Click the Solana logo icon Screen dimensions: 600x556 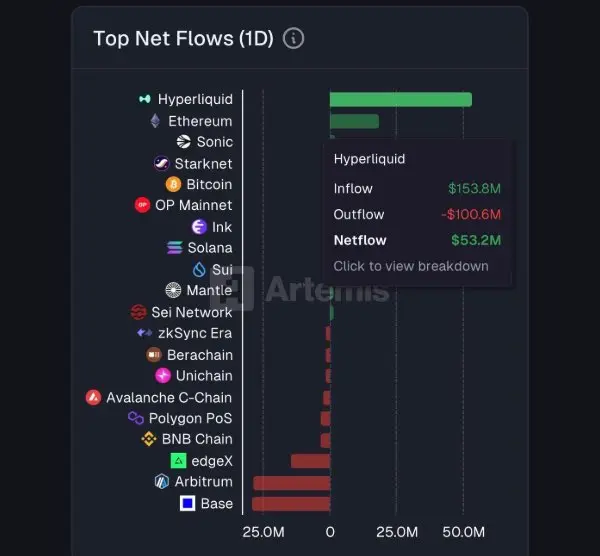(173, 248)
